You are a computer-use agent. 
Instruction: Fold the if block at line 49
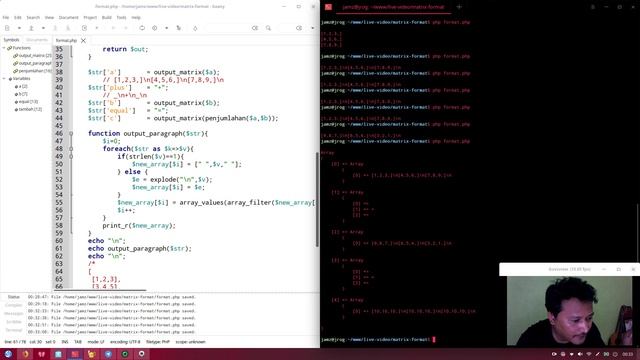pos(71,156)
